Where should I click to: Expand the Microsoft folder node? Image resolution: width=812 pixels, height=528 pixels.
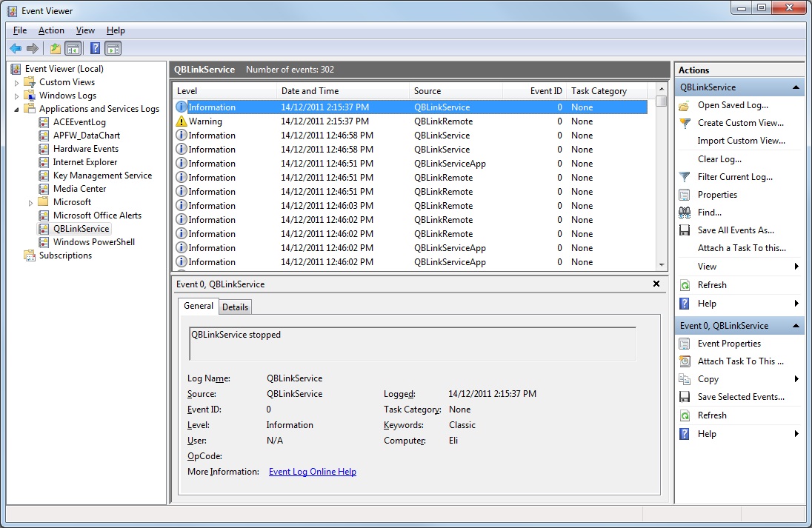coord(30,203)
